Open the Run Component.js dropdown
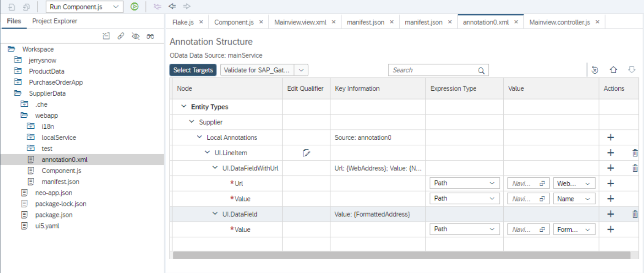 click(115, 7)
